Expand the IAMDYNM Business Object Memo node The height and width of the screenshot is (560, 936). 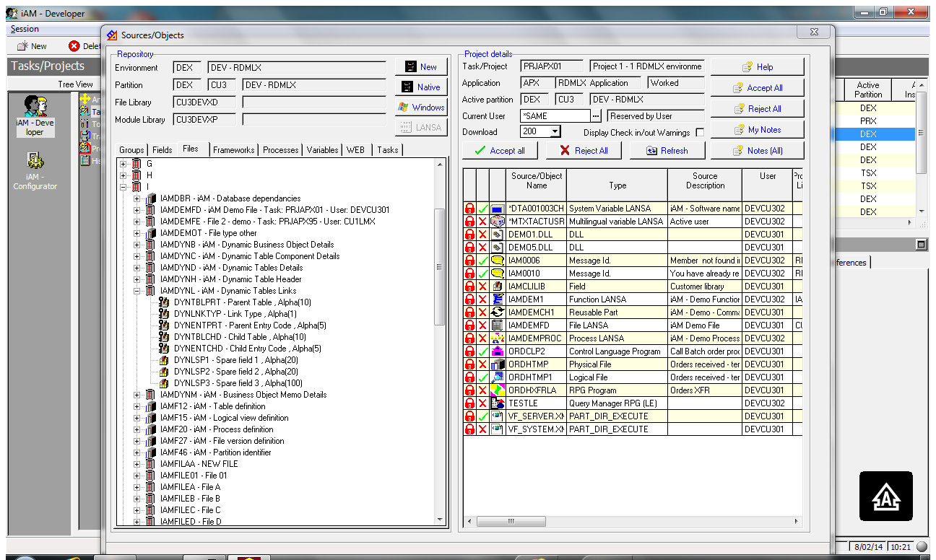[x=137, y=395]
